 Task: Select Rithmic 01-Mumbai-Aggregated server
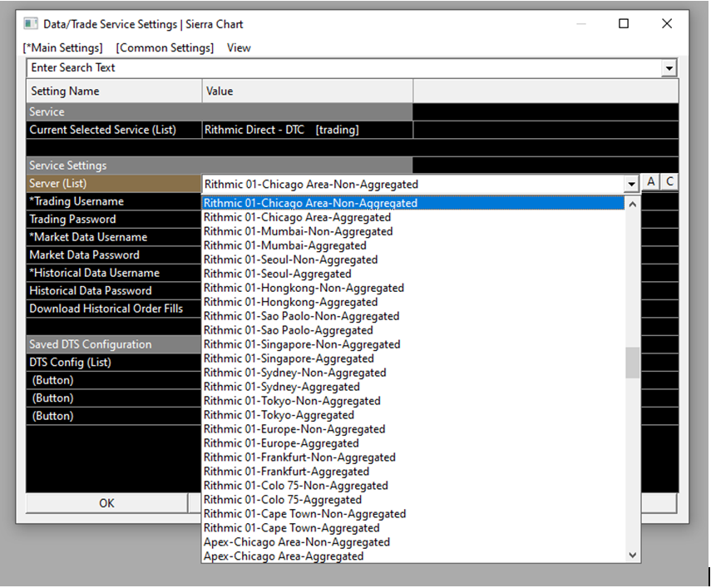point(284,245)
